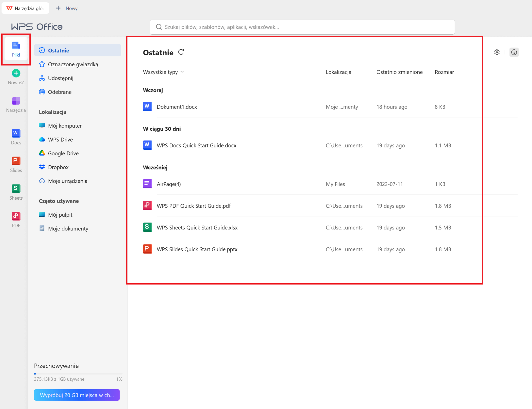Screen dimensions: 532x409
Task: Click the Rozmiar column header
Action: click(x=444, y=72)
